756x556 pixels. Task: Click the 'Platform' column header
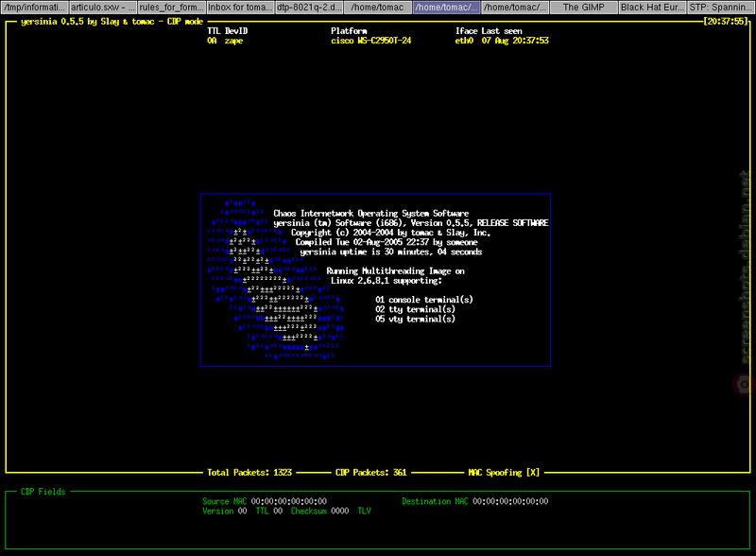click(349, 31)
